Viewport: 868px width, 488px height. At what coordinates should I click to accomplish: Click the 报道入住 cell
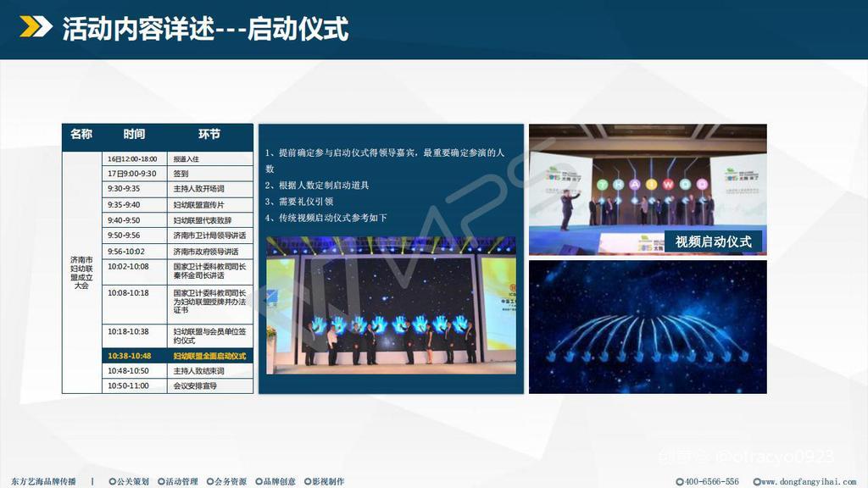pyautogui.click(x=210, y=158)
